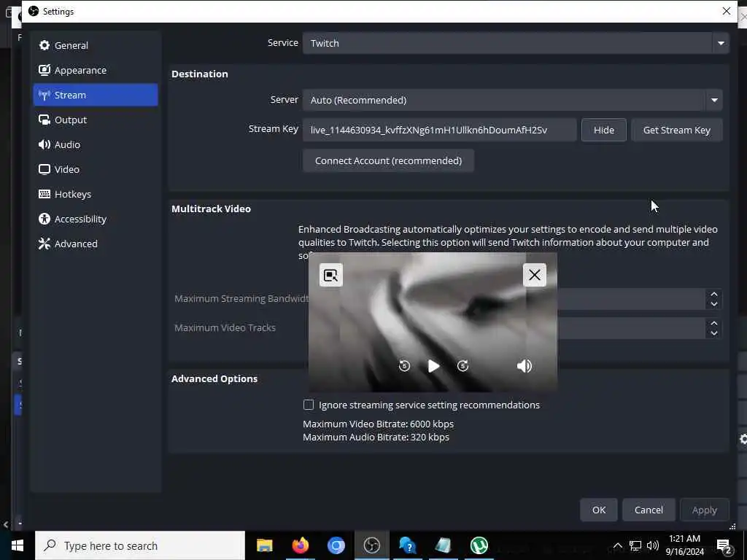Open the Hotkeys settings category
The width and height of the screenshot is (747, 560).
[96, 194]
